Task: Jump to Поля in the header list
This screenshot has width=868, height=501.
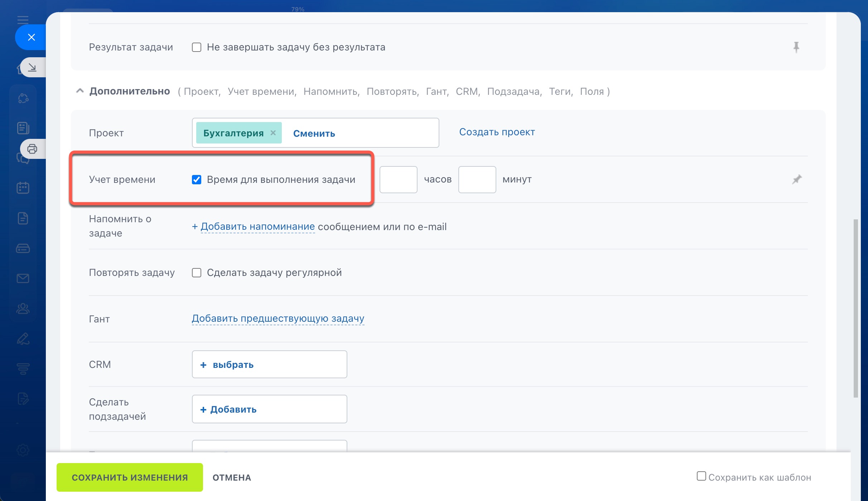Action: [592, 92]
